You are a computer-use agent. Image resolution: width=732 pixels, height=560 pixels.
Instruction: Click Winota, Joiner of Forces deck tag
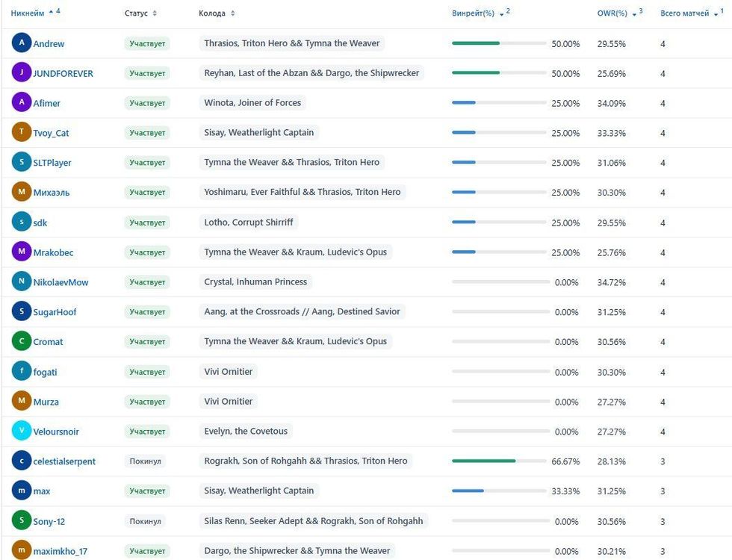(x=252, y=103)
